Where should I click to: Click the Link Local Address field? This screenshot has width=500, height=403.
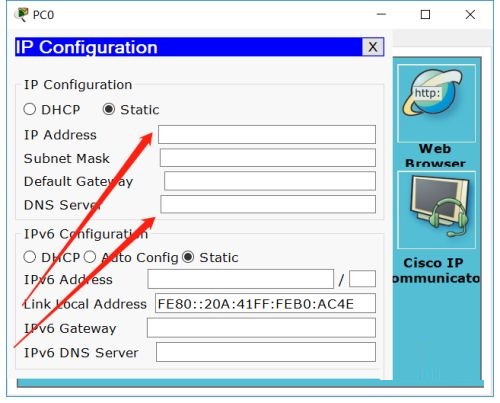[x=265, y=303]
